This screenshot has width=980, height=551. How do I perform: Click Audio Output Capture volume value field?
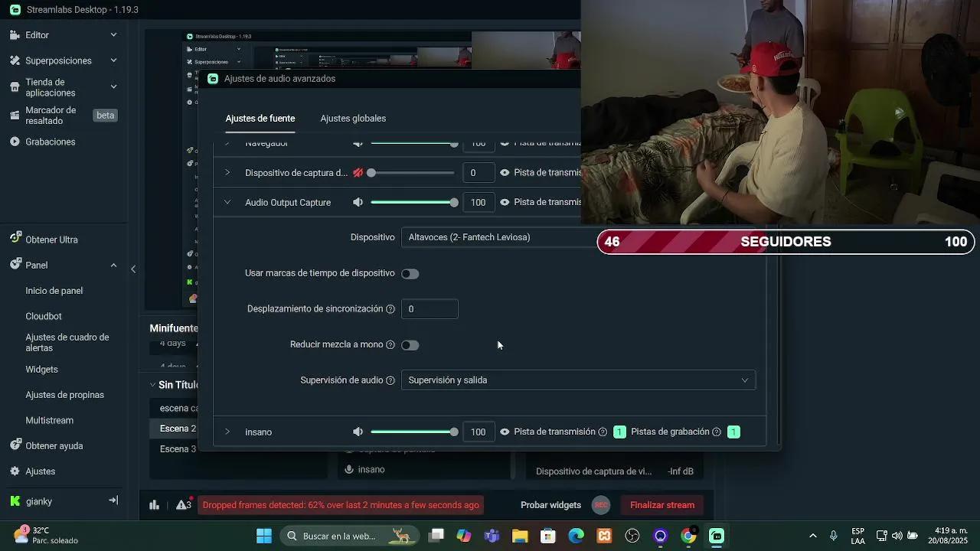point(479,203)
